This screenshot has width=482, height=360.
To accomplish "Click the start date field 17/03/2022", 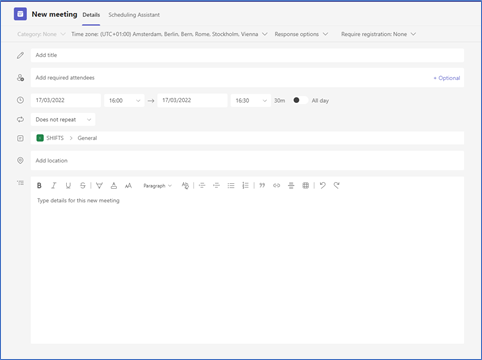I will click(66, 100).
